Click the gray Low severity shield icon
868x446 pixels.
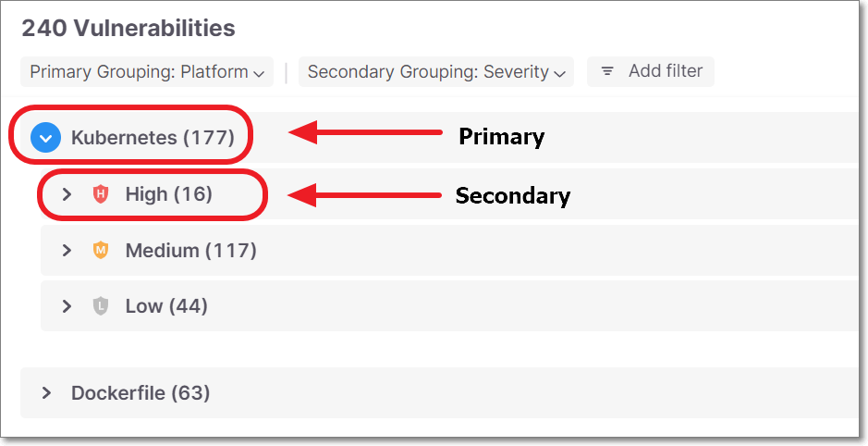100,306
